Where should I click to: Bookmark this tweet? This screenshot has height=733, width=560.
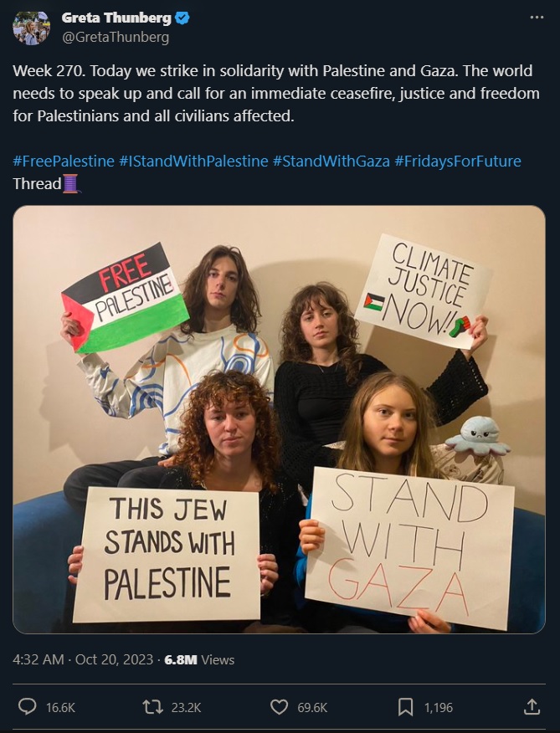405,707
